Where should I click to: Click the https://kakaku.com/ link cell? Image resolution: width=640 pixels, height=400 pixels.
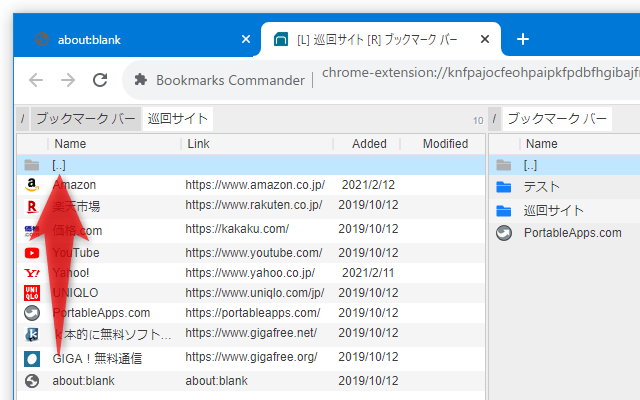[237, 229]
